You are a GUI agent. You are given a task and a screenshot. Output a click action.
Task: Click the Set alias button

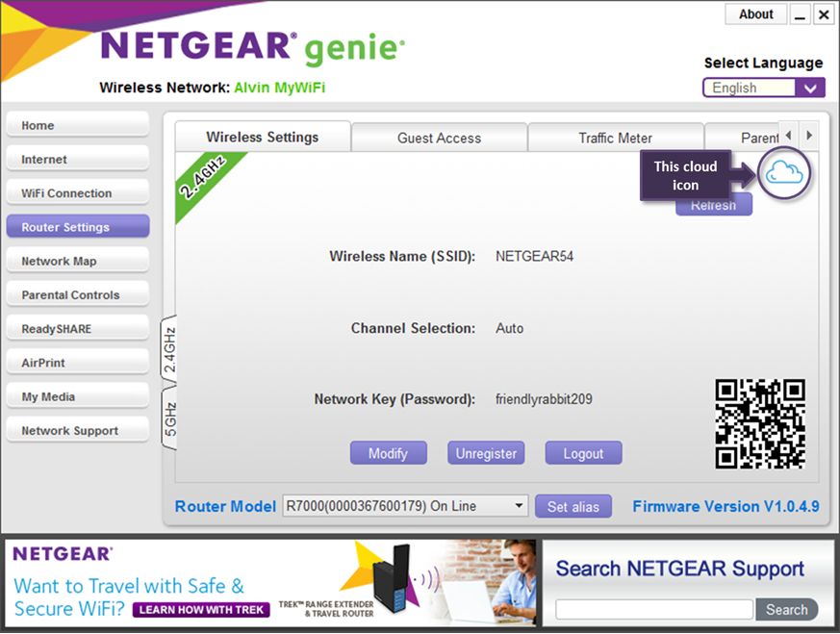tap(573, 506)
